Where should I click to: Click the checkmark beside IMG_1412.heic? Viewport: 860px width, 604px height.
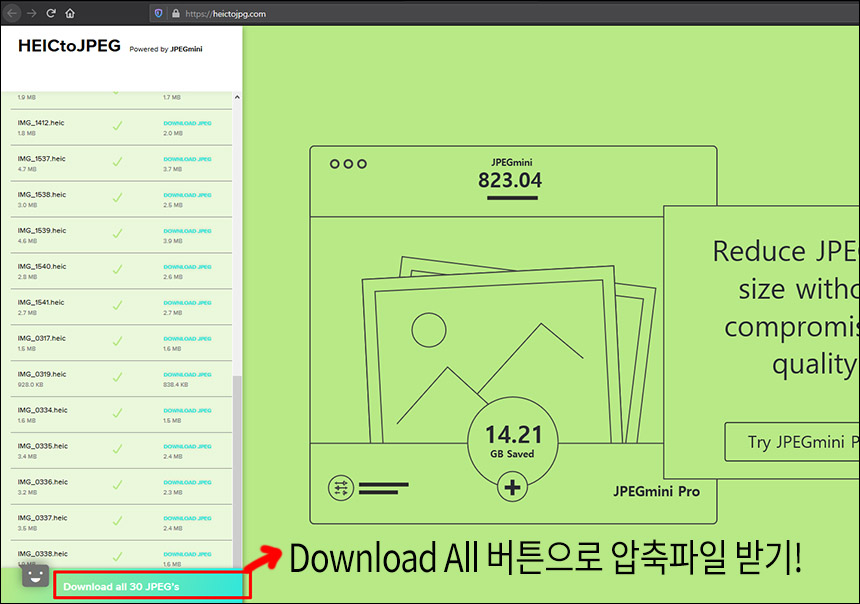[x=117, y=126]
